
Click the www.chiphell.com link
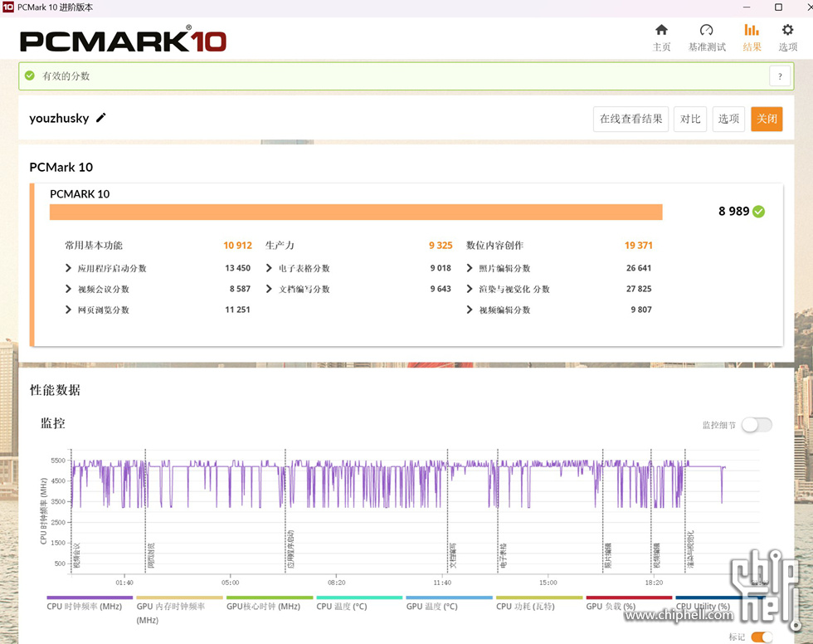pyautogui.click(x=679, y=616)
